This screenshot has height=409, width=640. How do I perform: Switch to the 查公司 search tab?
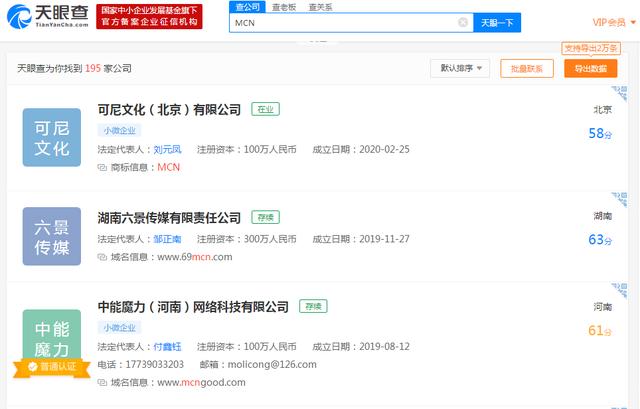pyautogui.click(x=248, y=7)
